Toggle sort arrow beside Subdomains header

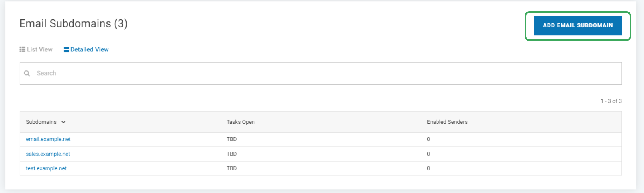tap(63, 122)
